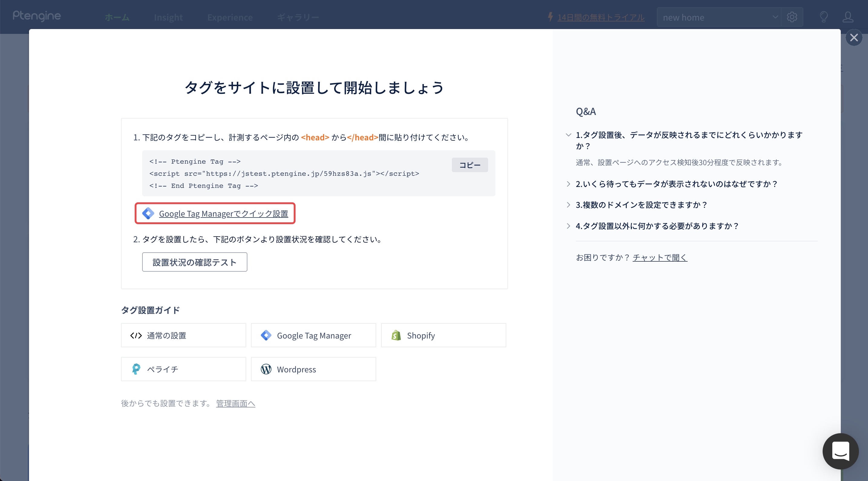Open Google Tag Managerでクイック設置 link
Image resolution: width=868 pixels, height=481 pixels.
[x=224, y=214]
